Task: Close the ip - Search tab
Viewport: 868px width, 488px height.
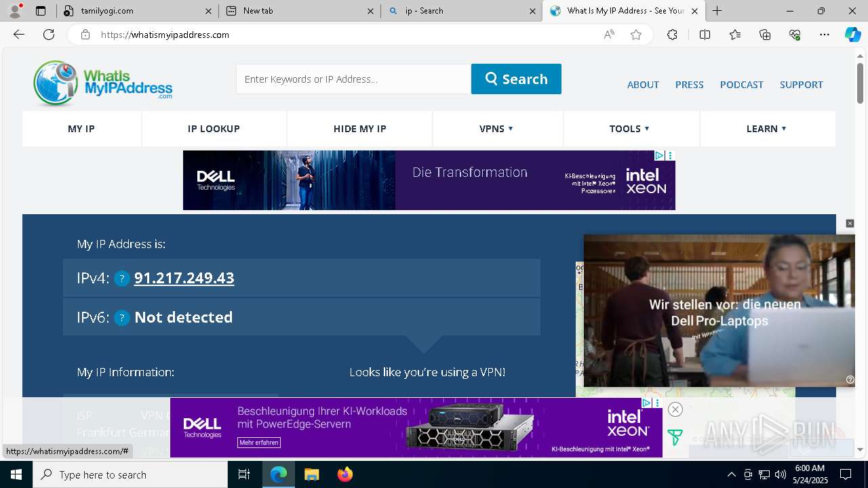Action: tap(532, 11)
